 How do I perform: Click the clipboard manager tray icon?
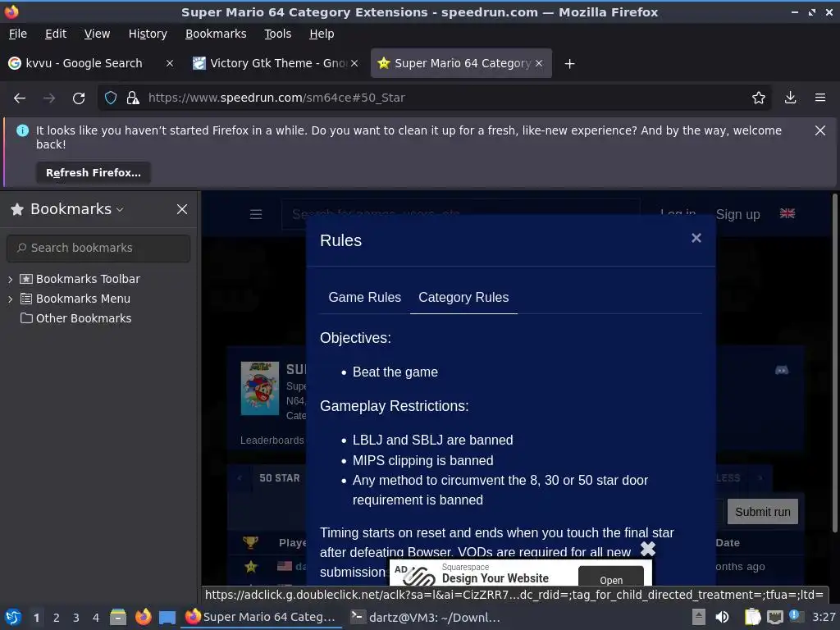click(752, 617)
